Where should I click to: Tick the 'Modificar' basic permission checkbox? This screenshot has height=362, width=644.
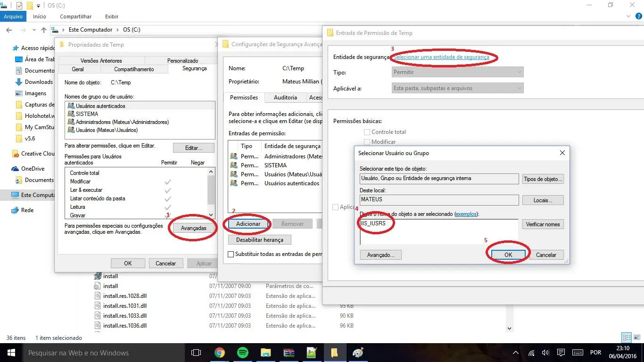pyautogui.click(x=367, y=142)
